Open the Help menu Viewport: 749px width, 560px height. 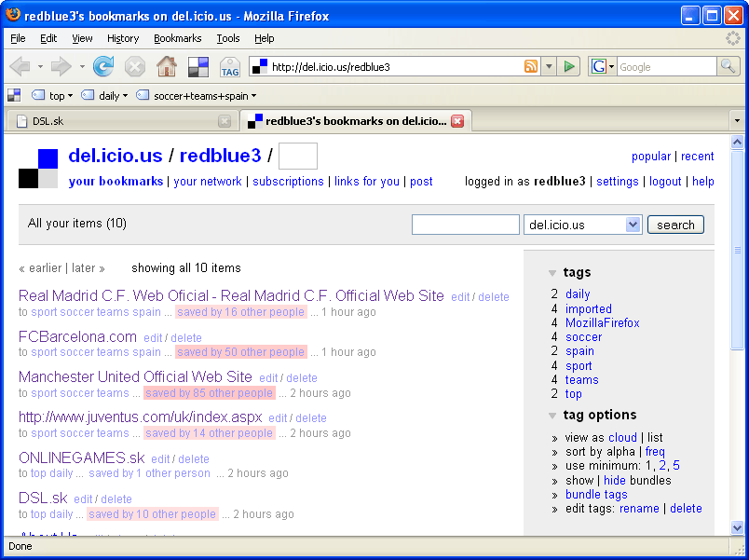pyautogui.click(x=265, y=38)
